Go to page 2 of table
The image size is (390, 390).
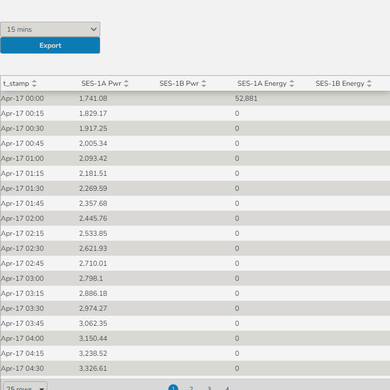(191, 388)
